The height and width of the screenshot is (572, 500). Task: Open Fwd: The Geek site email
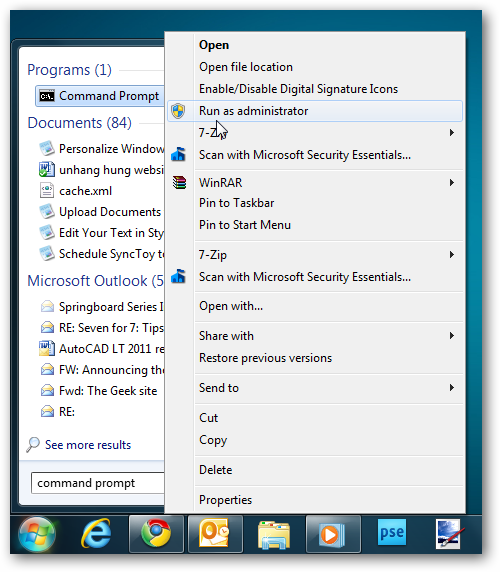click(108, 391)
